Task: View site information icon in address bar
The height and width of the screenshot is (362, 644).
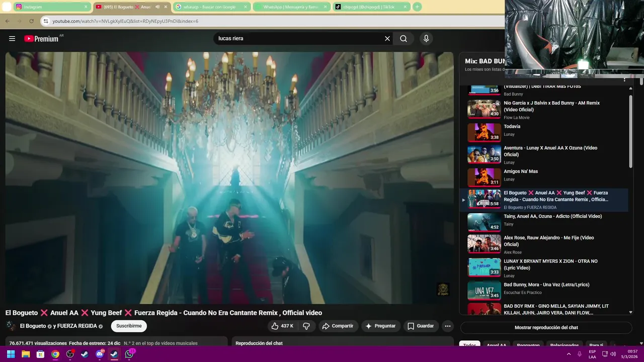Action: pos(46,21)
